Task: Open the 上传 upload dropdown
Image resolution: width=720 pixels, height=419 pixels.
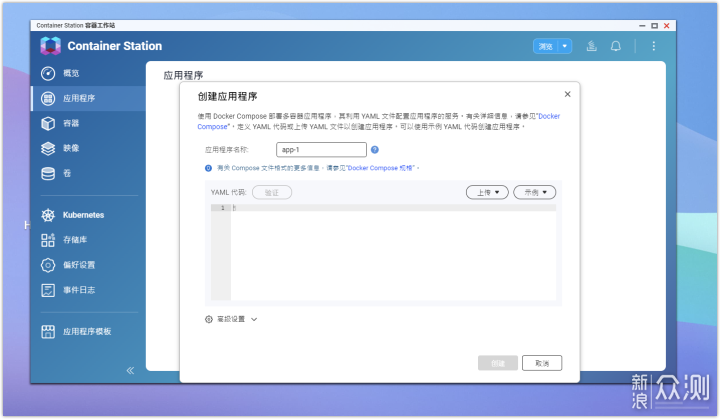Action: [487, 193]
